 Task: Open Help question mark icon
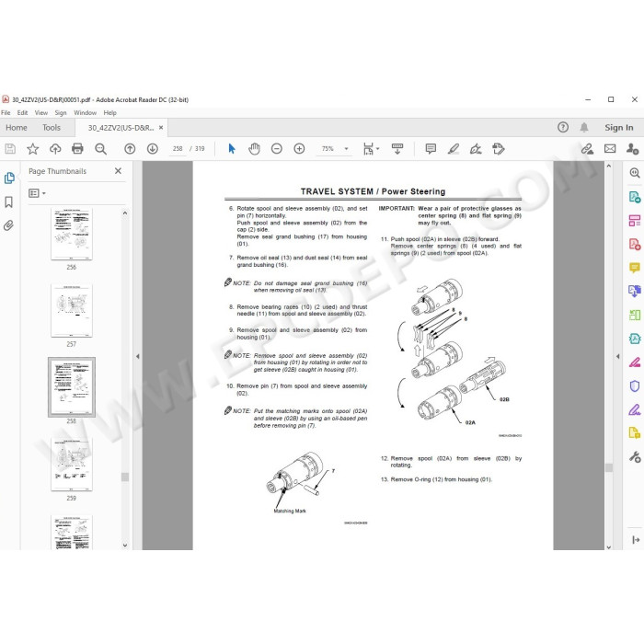563,127
